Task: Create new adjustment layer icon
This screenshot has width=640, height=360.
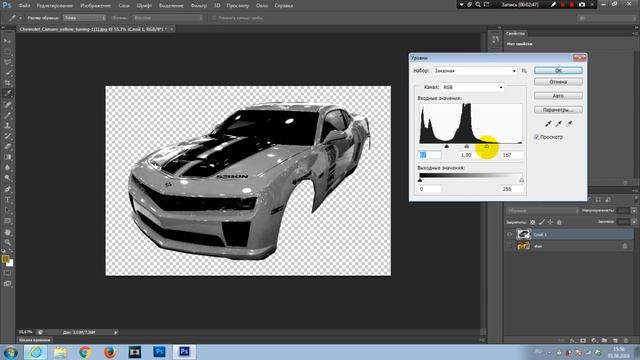Action: (594, 340)
